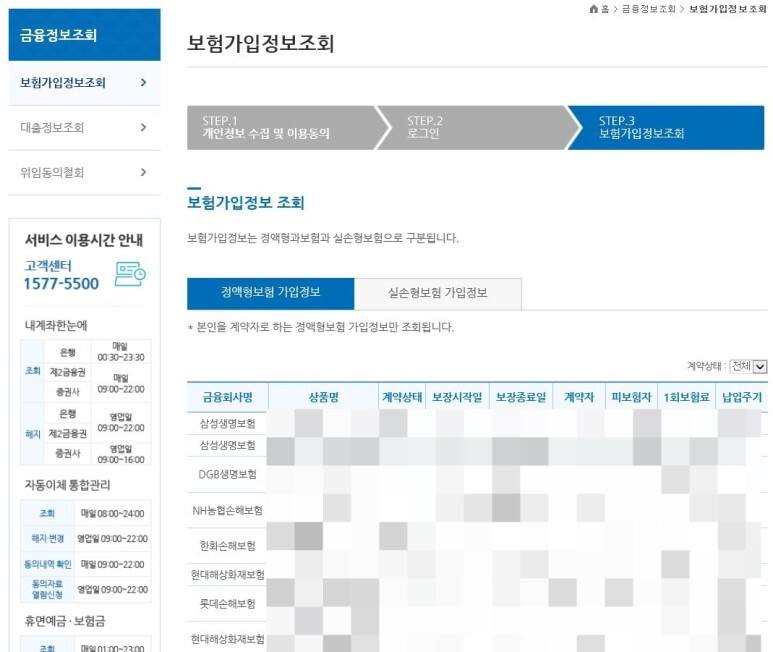This screenshot has width=773, height=652.
Task: Click 동의내역 확인 row label
Action: tap(47, 564)
